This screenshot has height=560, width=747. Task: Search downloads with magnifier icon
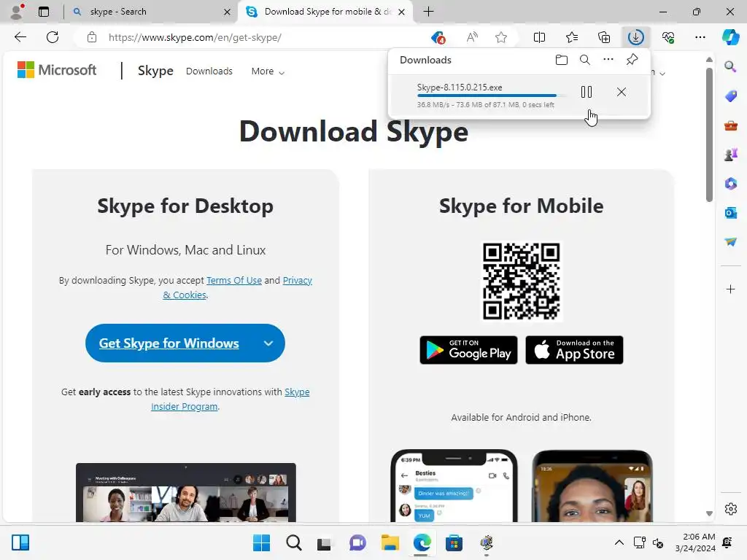point(585,60)
